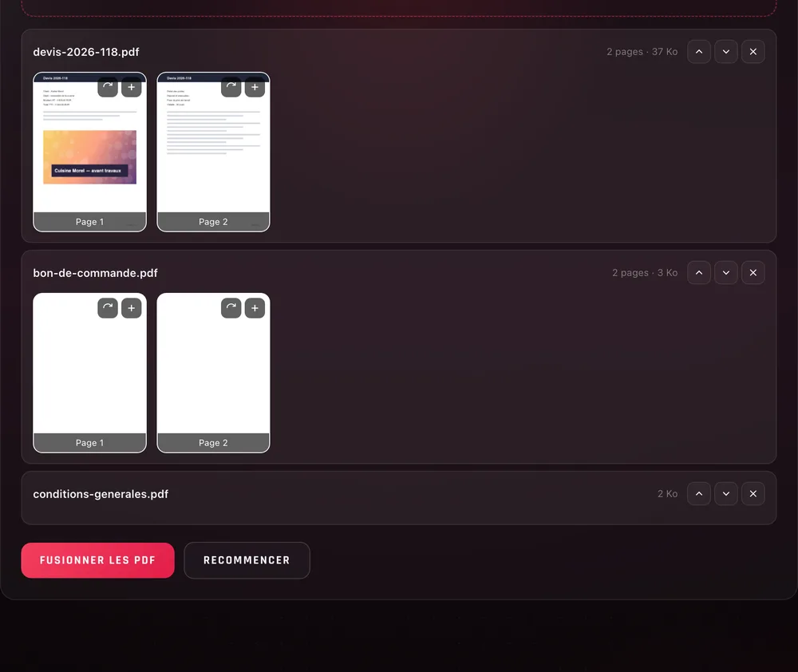
Task: Rotate Page 2 of devis-2026-118.pdf
Action: [x=231, y=86]
